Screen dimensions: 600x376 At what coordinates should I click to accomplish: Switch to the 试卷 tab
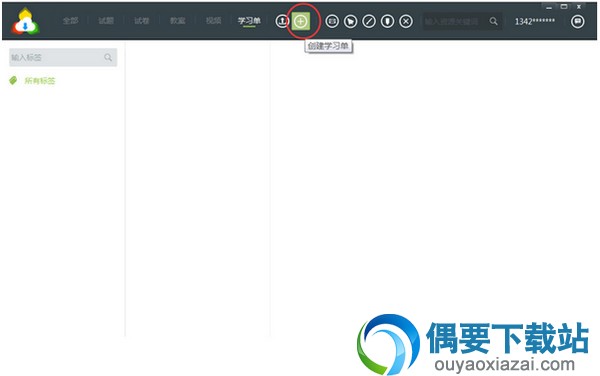(x=142, y=21)
